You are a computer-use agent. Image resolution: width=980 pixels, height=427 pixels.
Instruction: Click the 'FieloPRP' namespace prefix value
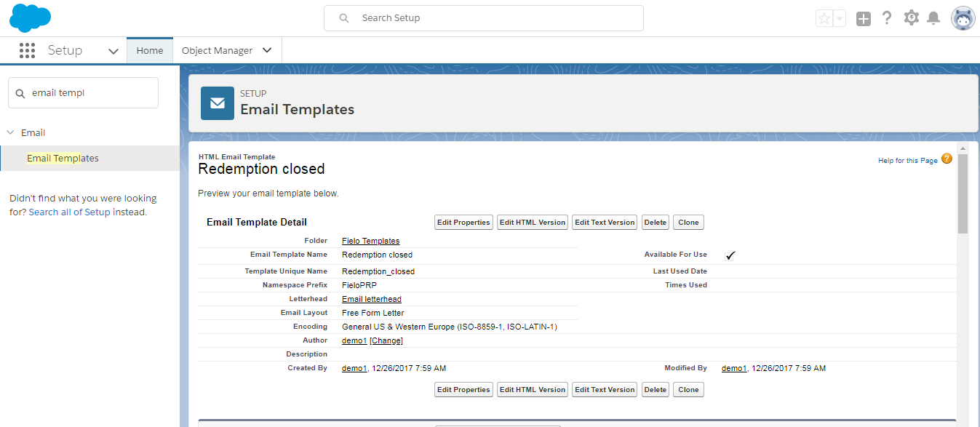(x=359, y=285)
